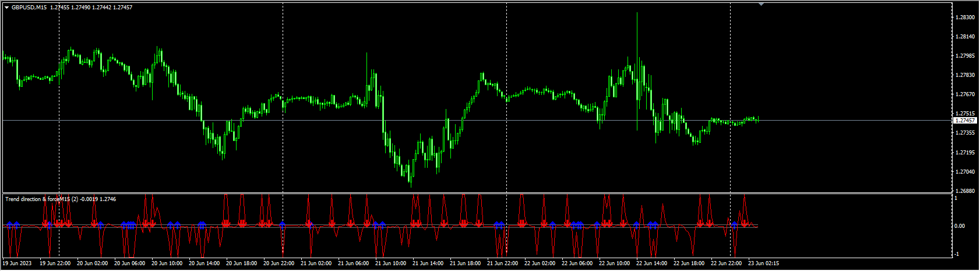The height and width of the screenshot is (271, 980).
Task: Click the 1.28300 price scale label
Action: [x=965, y=17]
